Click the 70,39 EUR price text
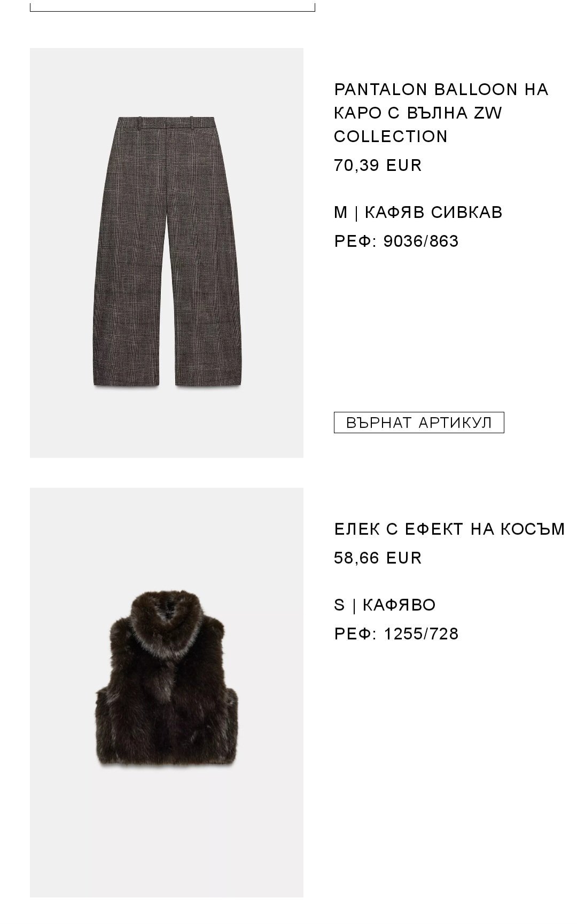 pos(378,166)
